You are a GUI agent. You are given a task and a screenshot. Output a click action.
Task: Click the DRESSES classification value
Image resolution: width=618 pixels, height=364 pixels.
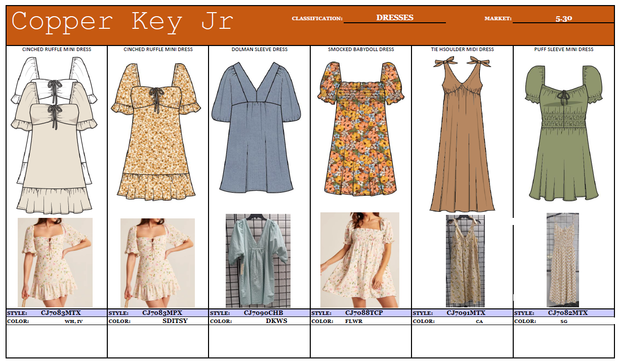coord(395,17)
